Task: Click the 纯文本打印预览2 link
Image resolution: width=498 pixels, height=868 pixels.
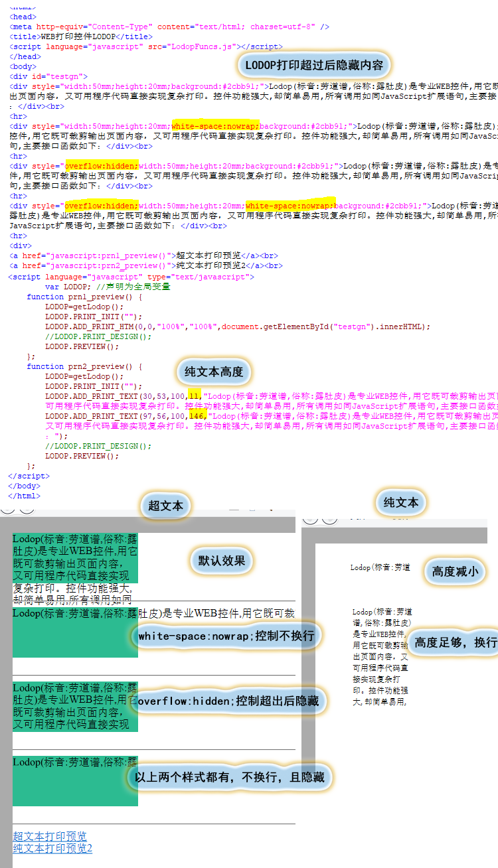Action: point(52,848)
